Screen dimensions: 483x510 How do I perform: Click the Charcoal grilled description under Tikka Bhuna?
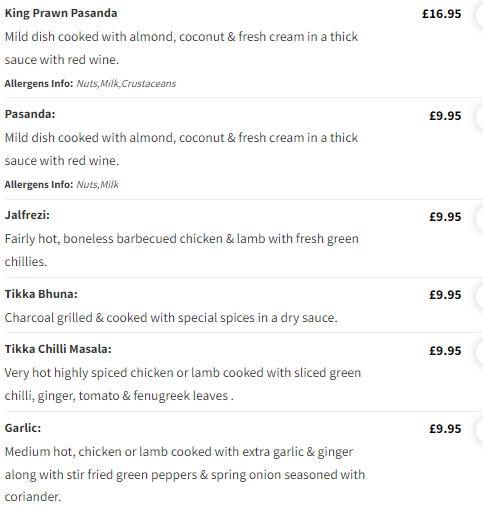(171, 318)
